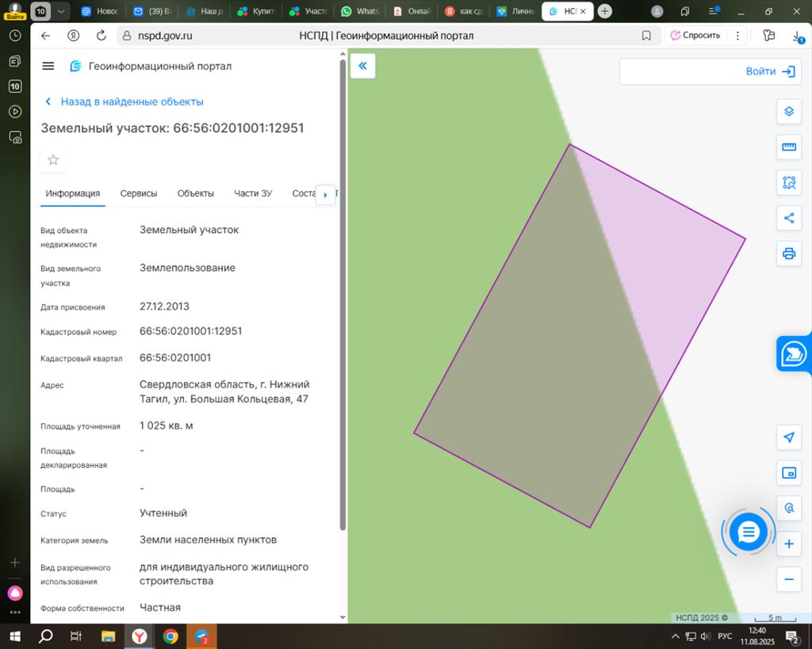Print the map

(x=788, y=254)
